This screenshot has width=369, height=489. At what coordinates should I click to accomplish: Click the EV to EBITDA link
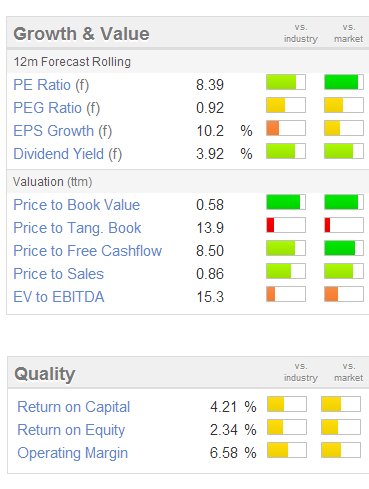point(59,297)
